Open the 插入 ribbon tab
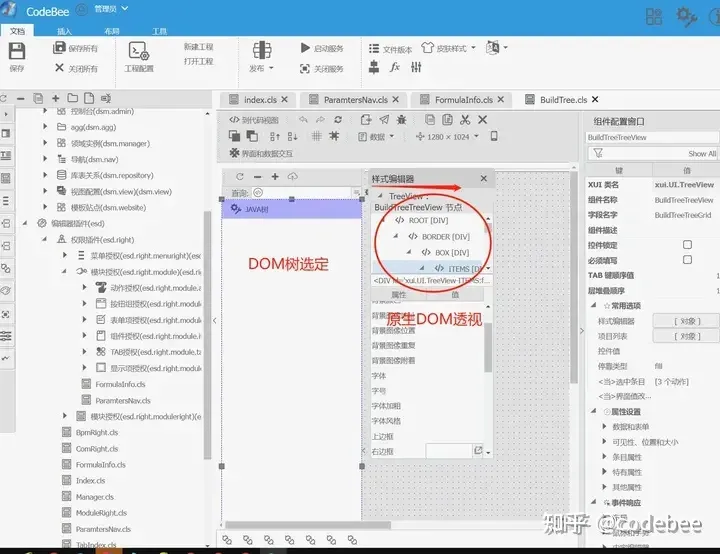720x554 pixels. click(64, 31)
